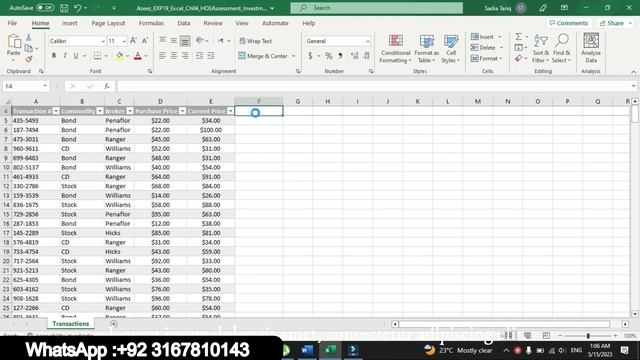Open Find & Select menu
Image resolution: width=640 pixels, height=360 pixels.
click(562, 49)
